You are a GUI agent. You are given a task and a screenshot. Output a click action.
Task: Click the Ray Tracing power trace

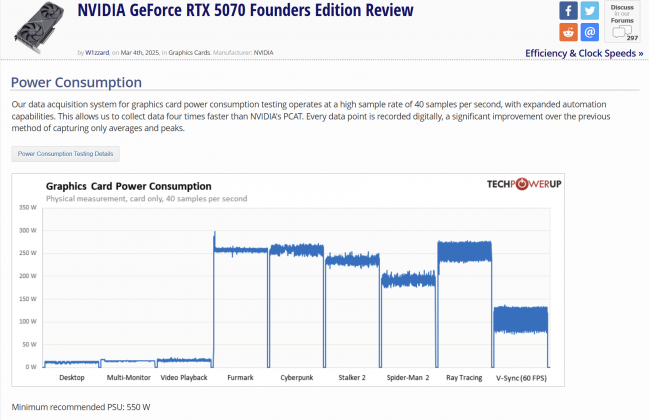(464, 252)
